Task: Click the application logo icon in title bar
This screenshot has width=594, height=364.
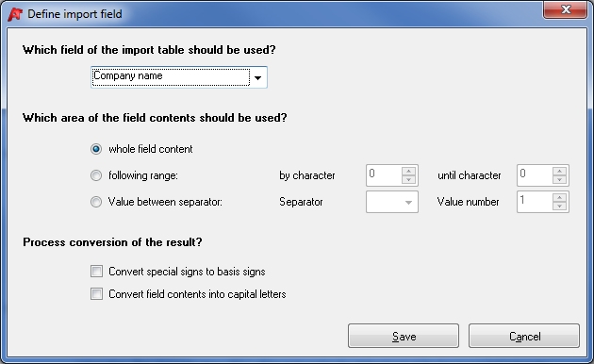Action: (15, 14)
